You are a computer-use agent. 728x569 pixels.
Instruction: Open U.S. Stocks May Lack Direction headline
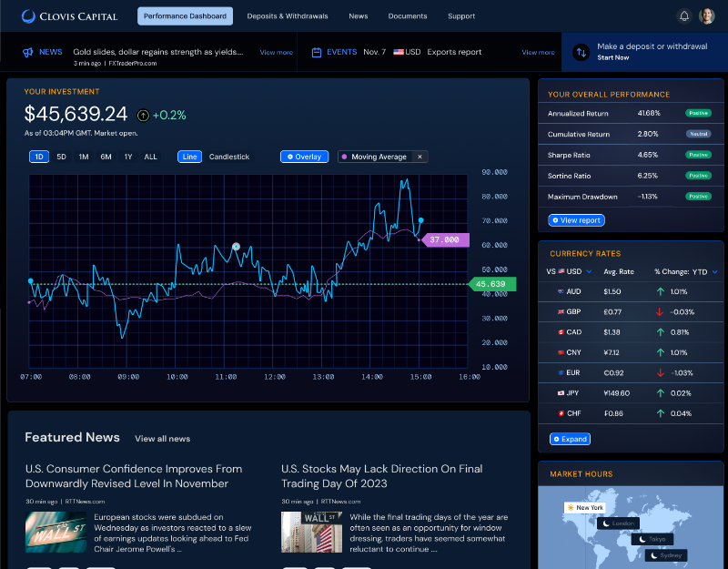381,476
